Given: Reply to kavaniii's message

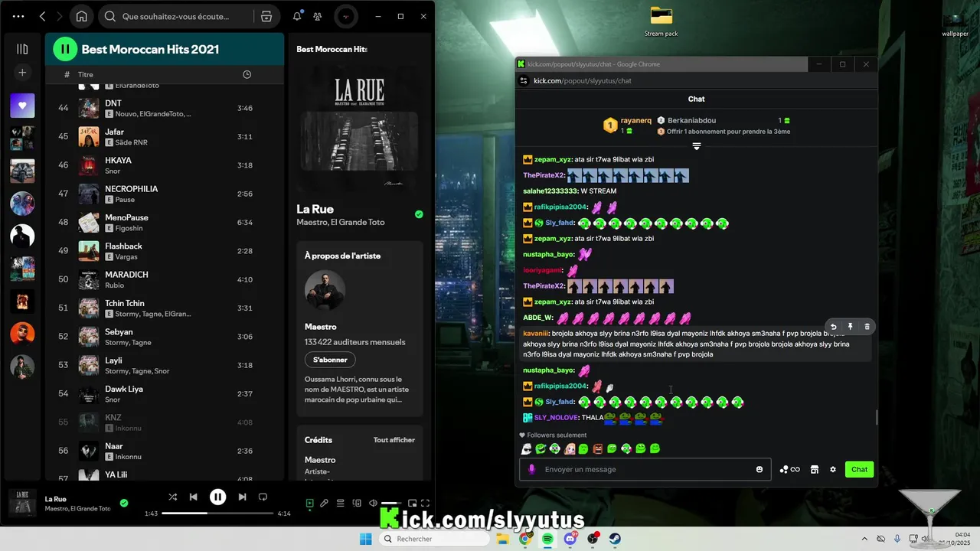Looking at the screenshot, I should [834, 327].
